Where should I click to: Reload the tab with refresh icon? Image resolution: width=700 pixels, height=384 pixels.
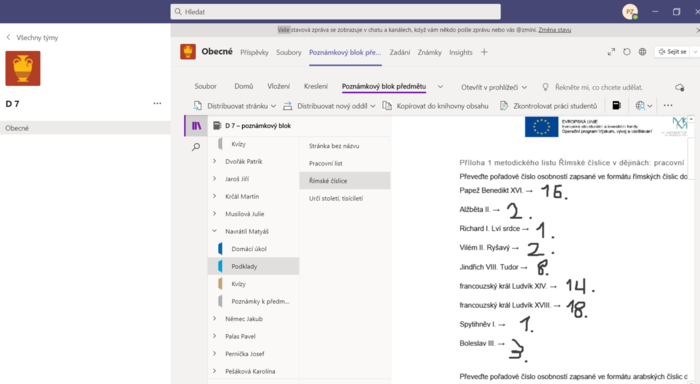click(x=627, y=52)
